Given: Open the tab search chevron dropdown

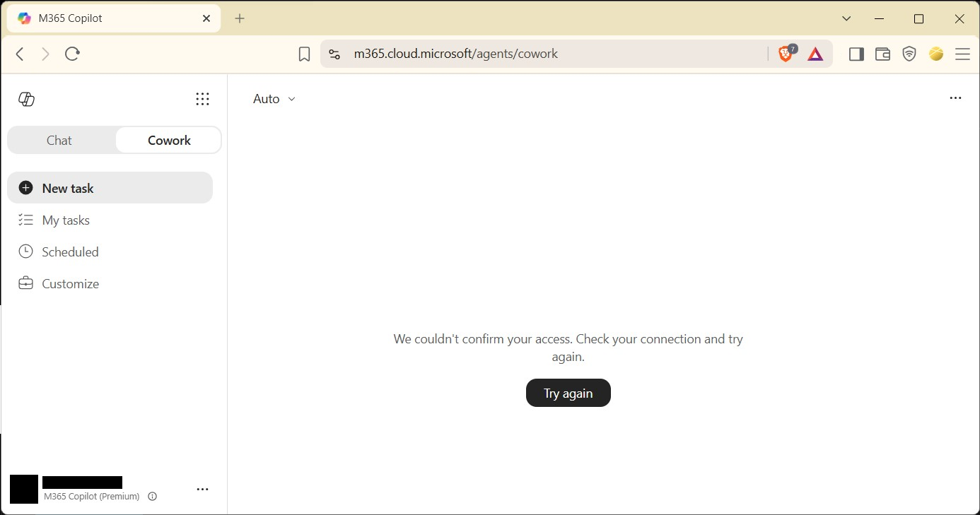Looking at the screenshot, I should [x=846, y=18].
